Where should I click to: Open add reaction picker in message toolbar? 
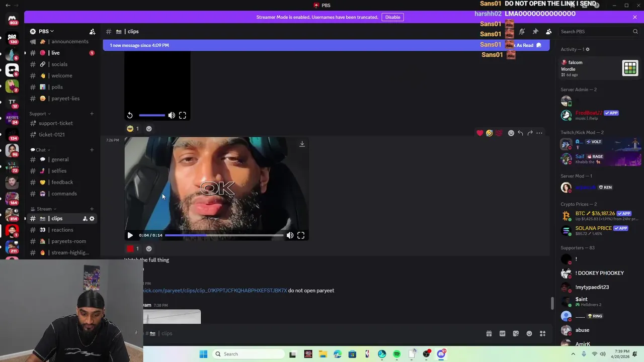coord(511,133)
